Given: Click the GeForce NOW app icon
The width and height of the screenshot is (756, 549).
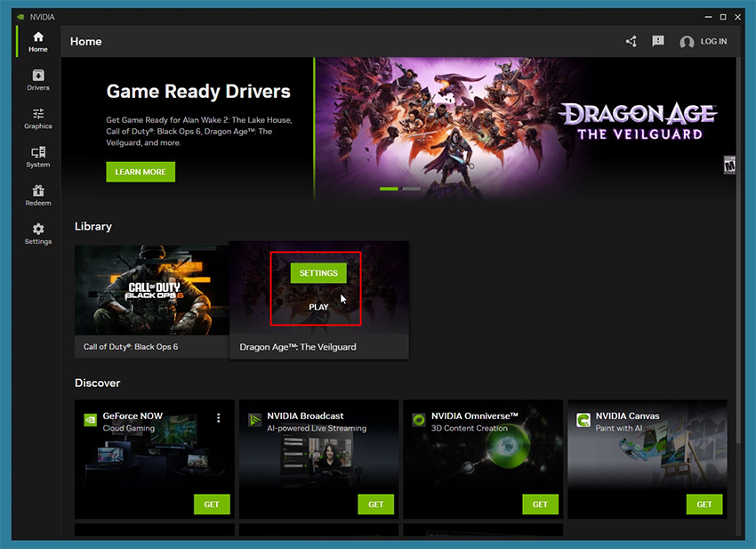Looking at the screenshot, I should (90, 420).
